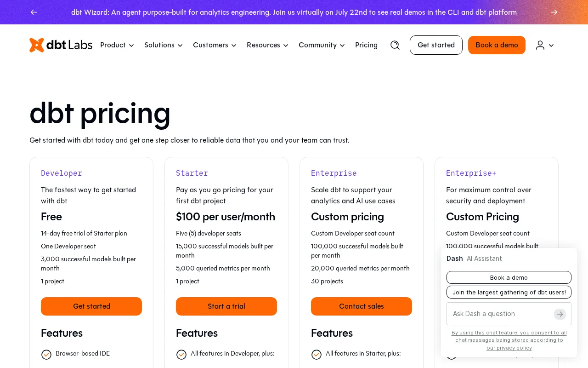Expand the Product menu
This screenshot has width=588, height=368.
click(x=117, y=45)
